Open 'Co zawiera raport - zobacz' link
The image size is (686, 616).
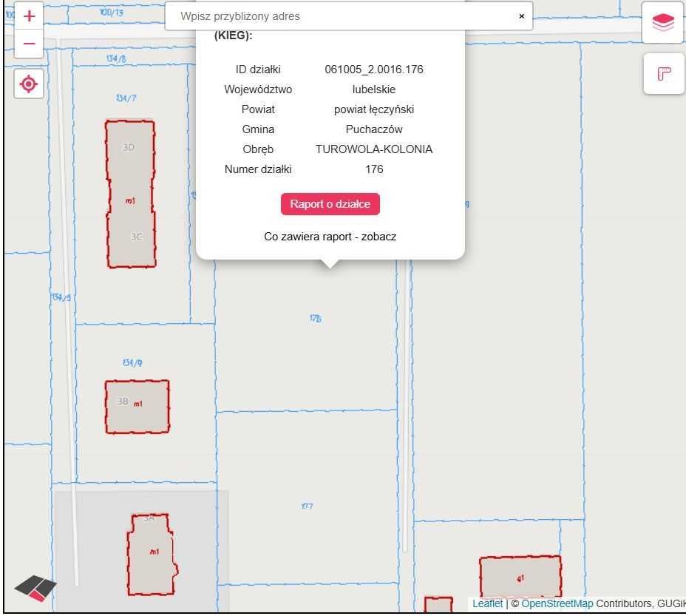coord(330,237)
